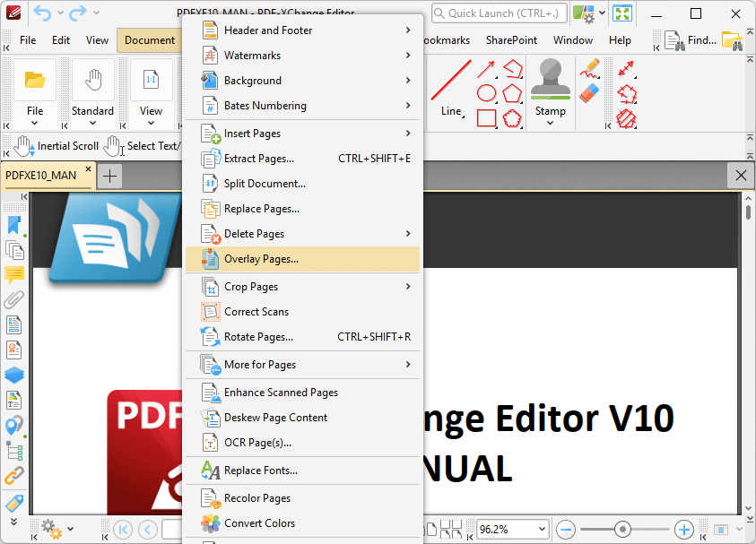756x544 pixels.
Task: Open the Window menu
Action: 573,40
